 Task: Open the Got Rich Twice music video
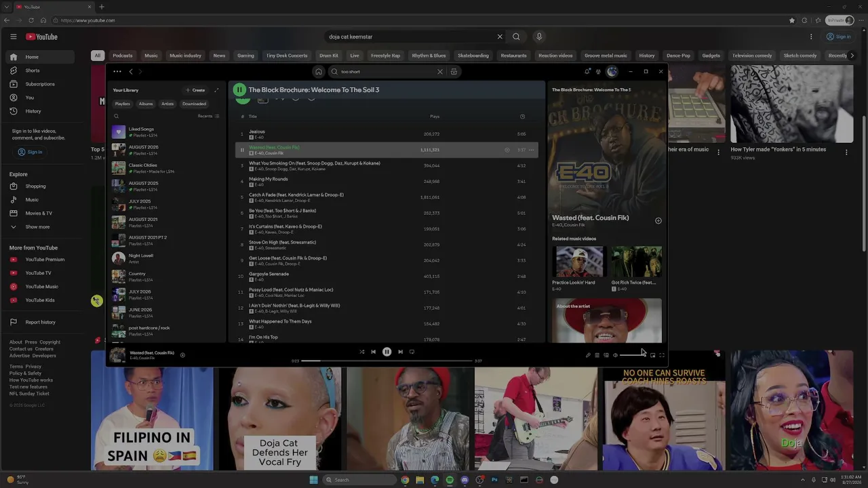(636, 268)
